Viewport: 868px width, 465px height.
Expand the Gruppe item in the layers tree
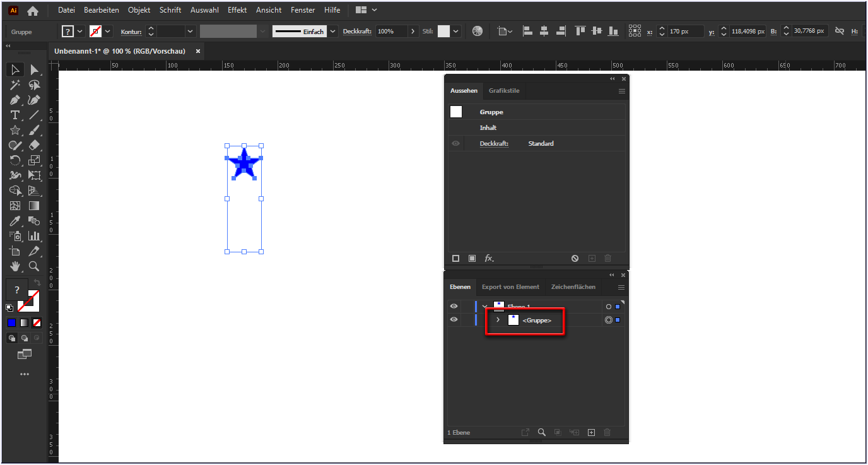coord(498,320)
